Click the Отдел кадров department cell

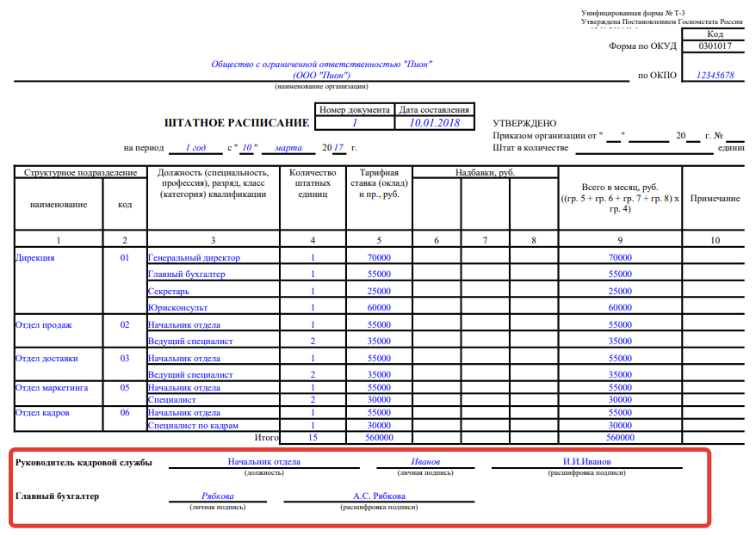(59, 418)
